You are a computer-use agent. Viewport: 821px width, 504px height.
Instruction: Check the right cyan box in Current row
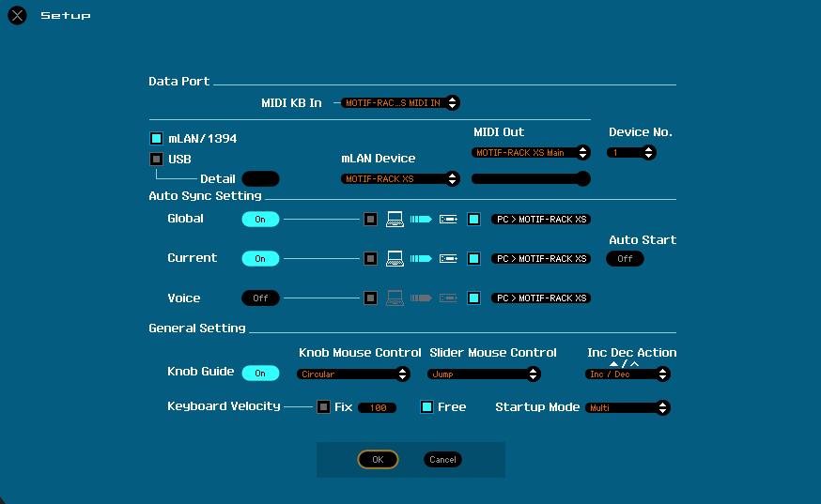point(473,258)
